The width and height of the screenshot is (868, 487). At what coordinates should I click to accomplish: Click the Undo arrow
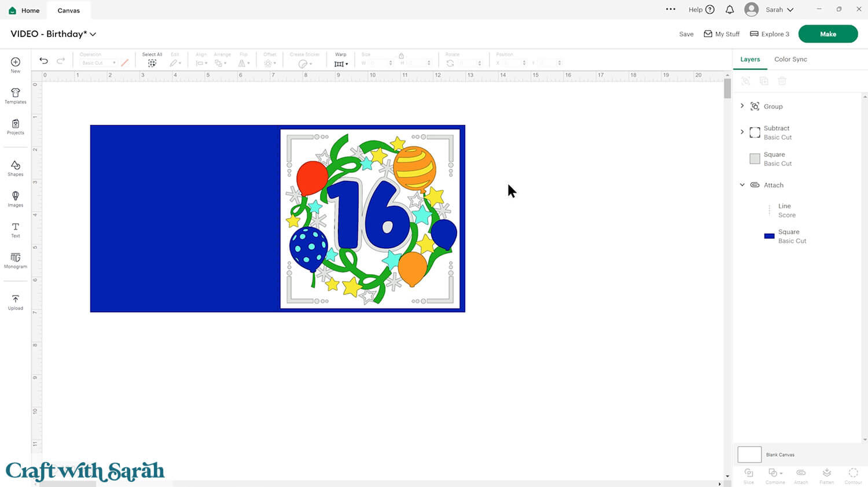(x=43, y=61)
